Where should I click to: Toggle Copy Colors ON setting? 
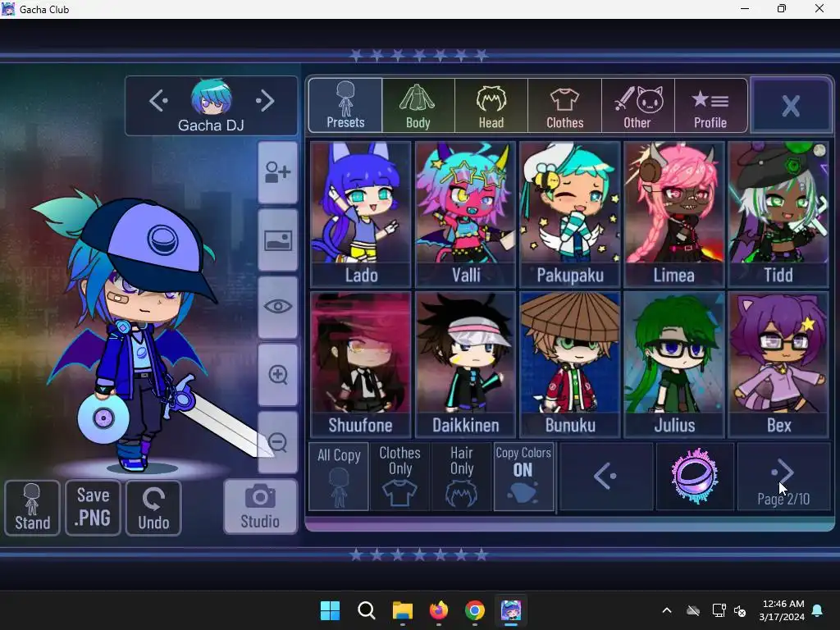(x=523, y=477)
